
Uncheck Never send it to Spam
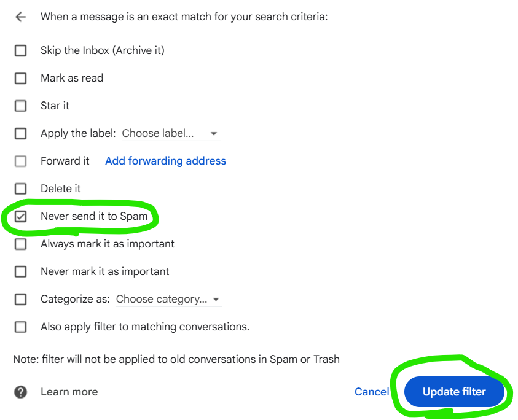20,216
